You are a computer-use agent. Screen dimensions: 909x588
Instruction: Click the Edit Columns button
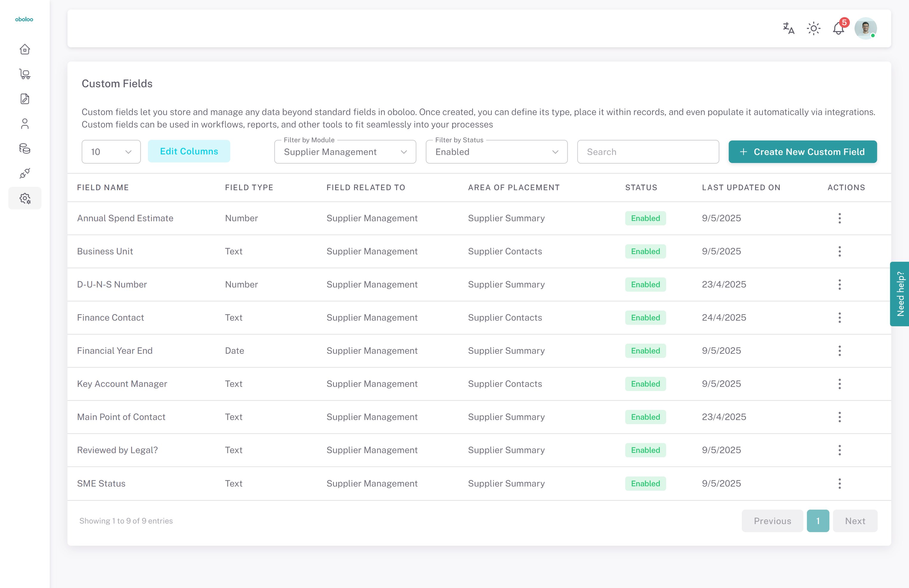(x=189, y=151)
